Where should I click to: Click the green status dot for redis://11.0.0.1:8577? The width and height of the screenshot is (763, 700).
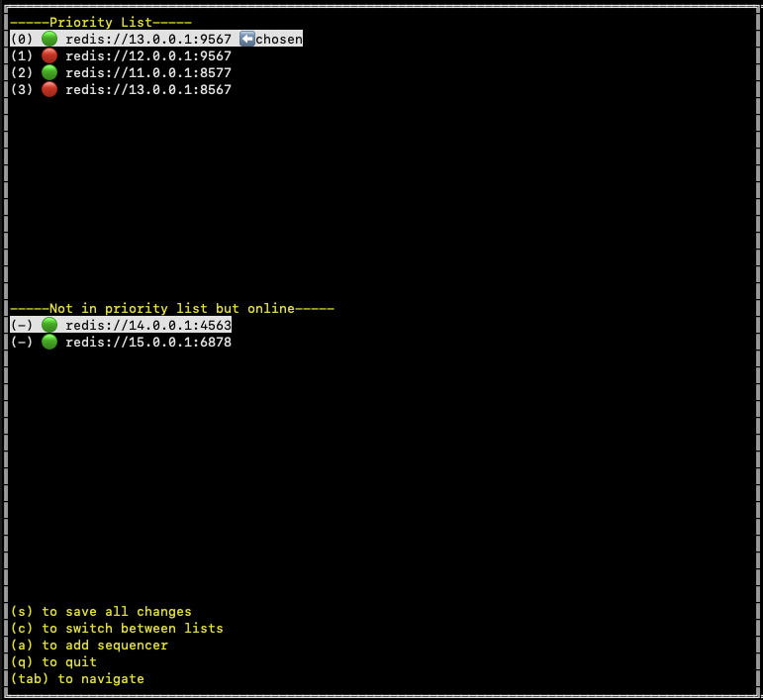[x=49, y=72]
